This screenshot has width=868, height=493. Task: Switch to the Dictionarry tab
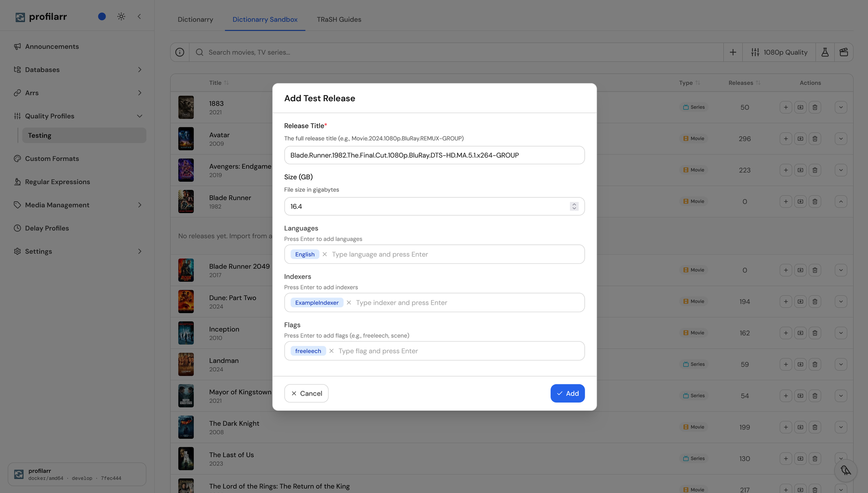click(x=195, y=20)
